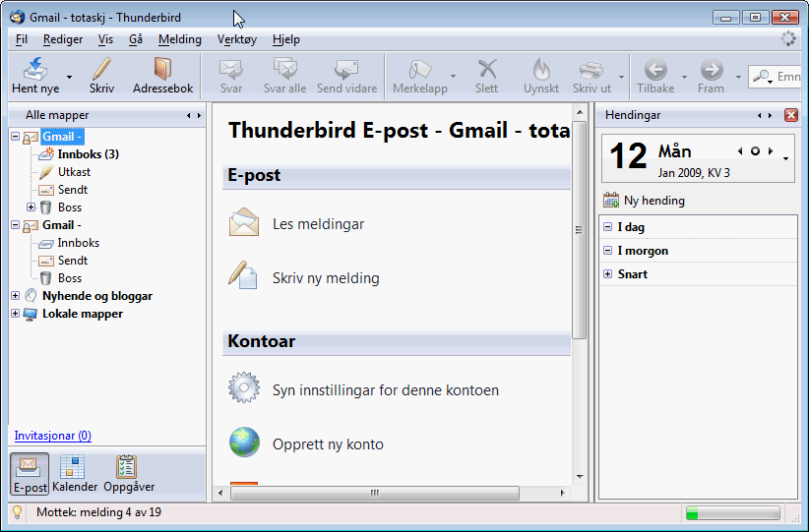
Task: Collapse the I dag section
Action: 608,227
